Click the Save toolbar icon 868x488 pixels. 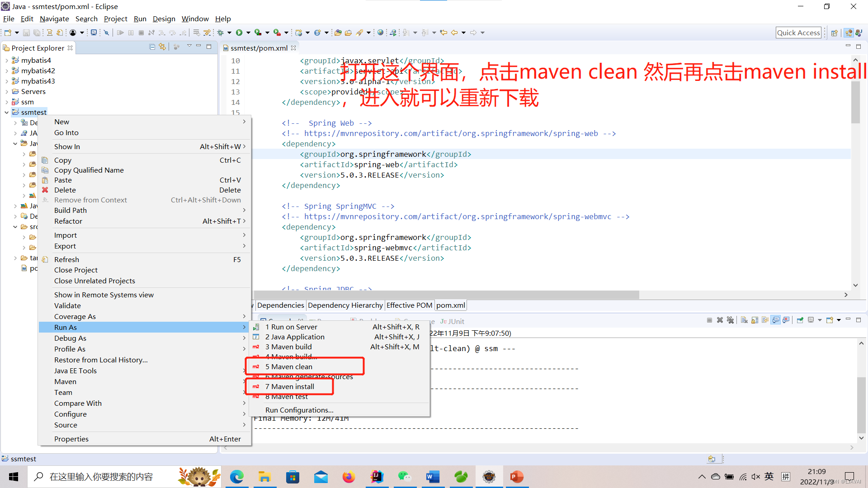[26, 33]
